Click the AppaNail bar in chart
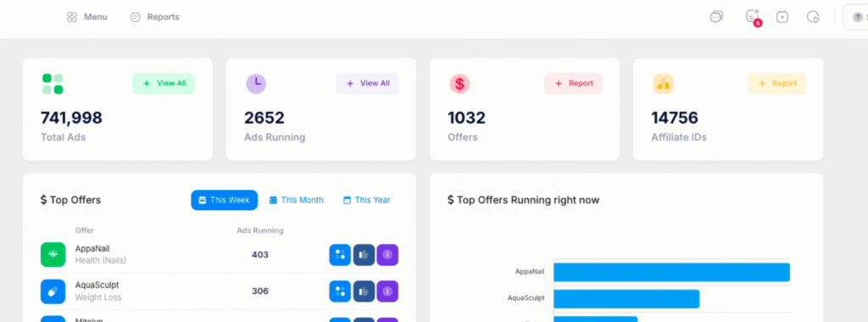Viewport: 868px width, 322px height. [x=671, y=272]
